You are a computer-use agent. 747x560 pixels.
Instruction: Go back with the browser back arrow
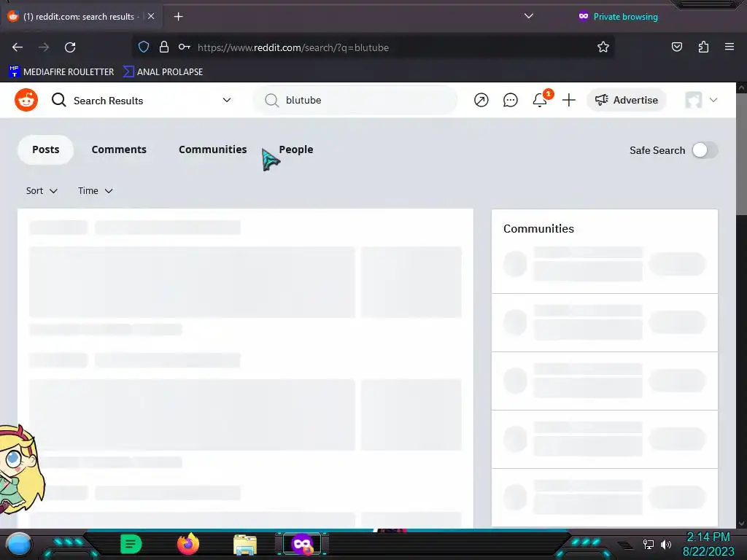pos(18,47)
